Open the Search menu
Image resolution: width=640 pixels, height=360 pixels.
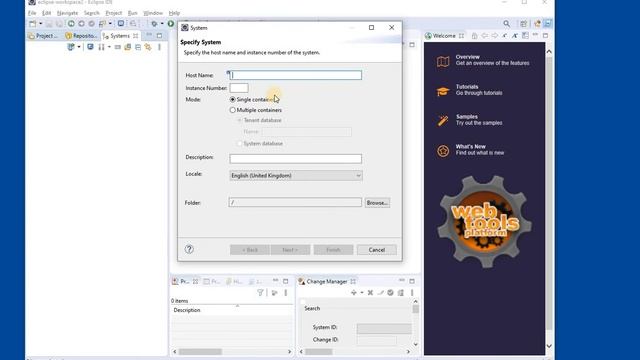coord(91,13)
